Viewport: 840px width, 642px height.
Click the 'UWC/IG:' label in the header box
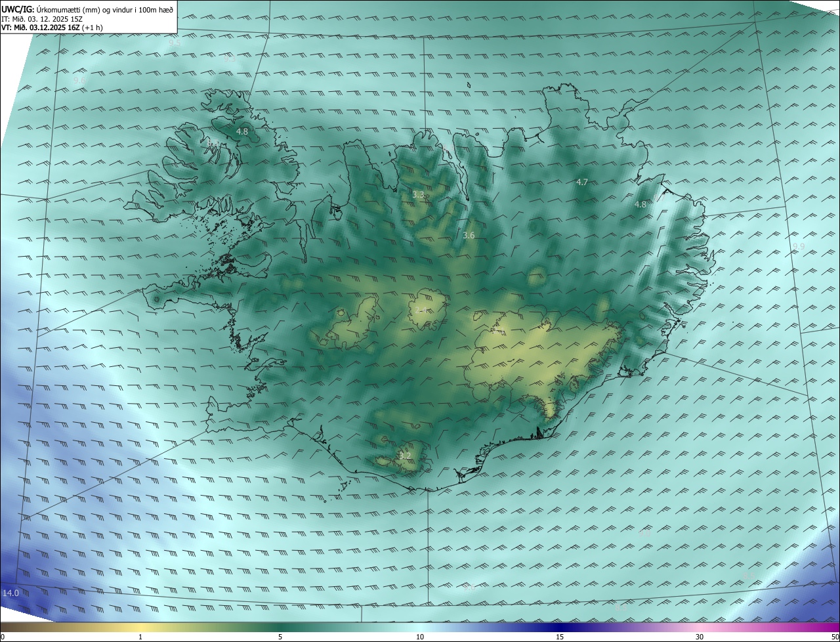(18, 10)
